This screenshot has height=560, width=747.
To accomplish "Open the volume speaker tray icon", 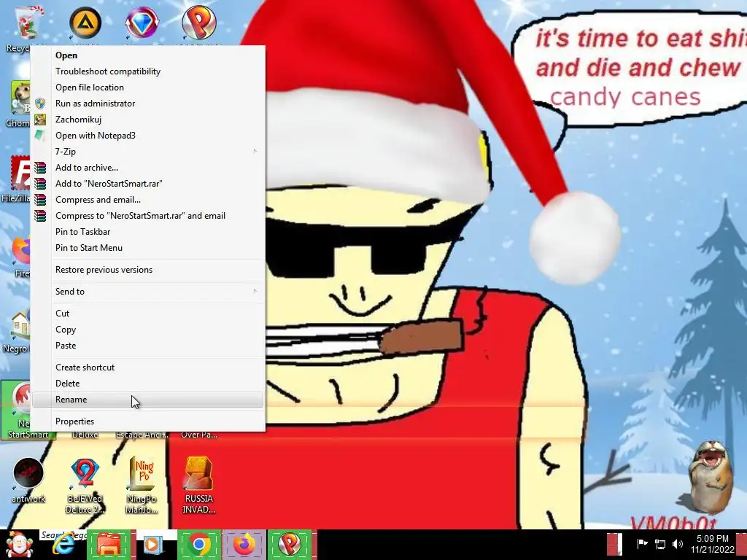I will [678, 543].
